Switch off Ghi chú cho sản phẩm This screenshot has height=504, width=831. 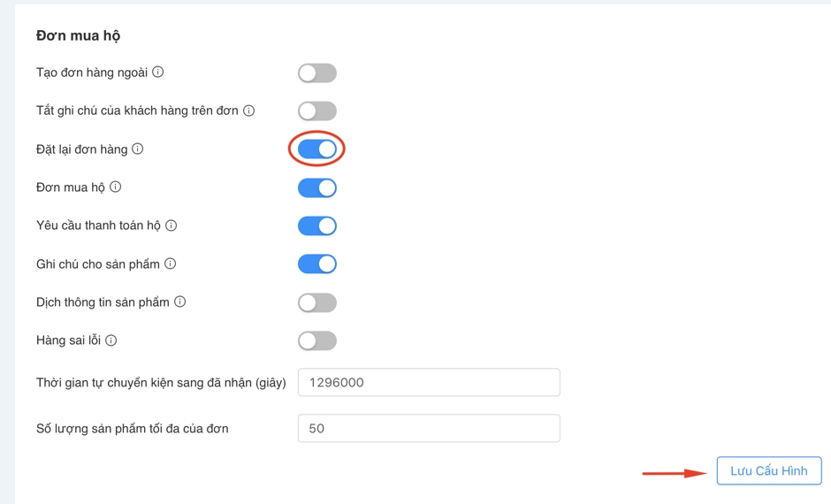pos(317,263)
